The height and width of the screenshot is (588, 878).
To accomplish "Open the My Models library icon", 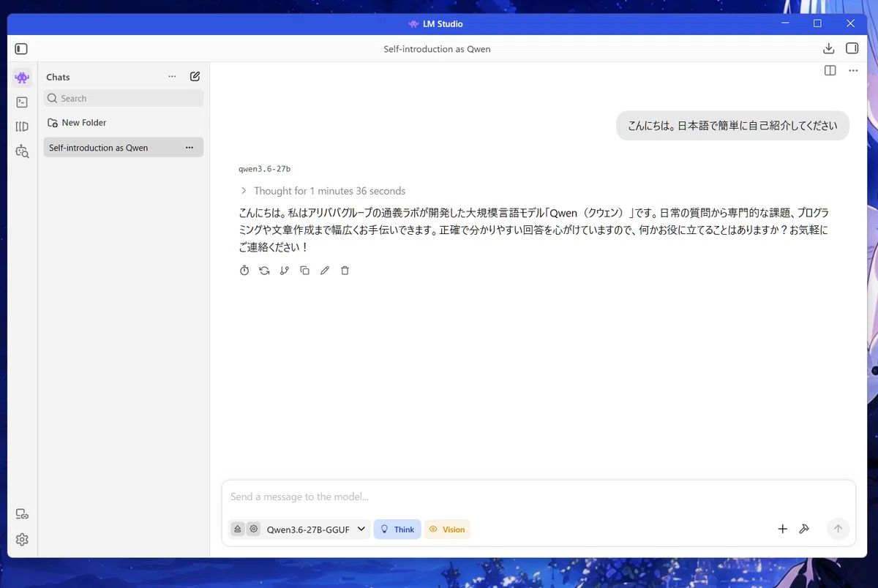I will [x=22, y=127].
